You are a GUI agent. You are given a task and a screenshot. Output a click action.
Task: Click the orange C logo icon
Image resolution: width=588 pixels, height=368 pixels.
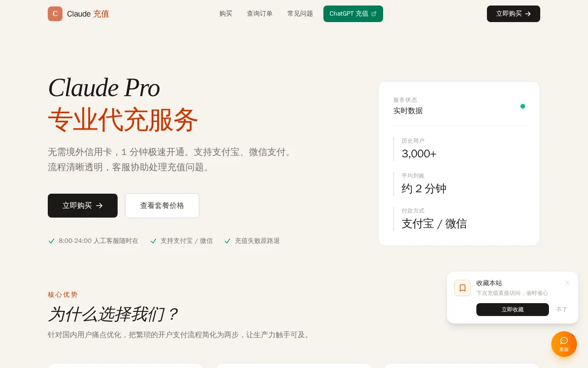click(x=55, y=14)
